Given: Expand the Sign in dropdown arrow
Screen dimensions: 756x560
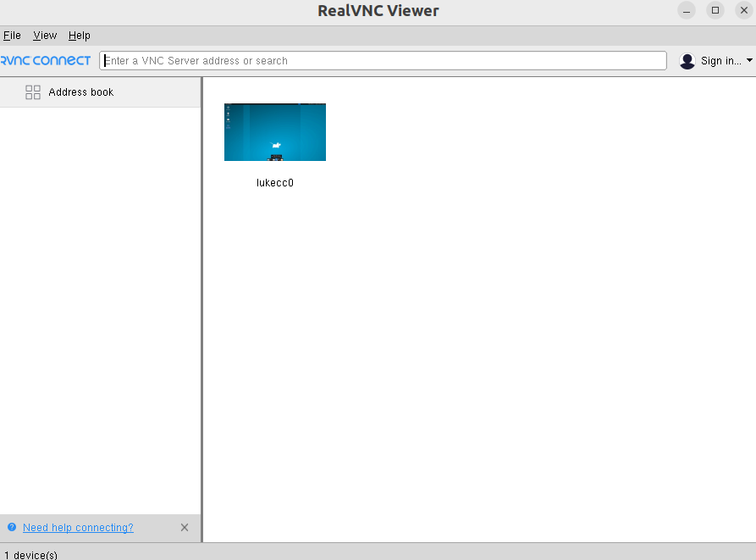Looking at the screenshot, I should pyautogui.click(x=749, y=61).
